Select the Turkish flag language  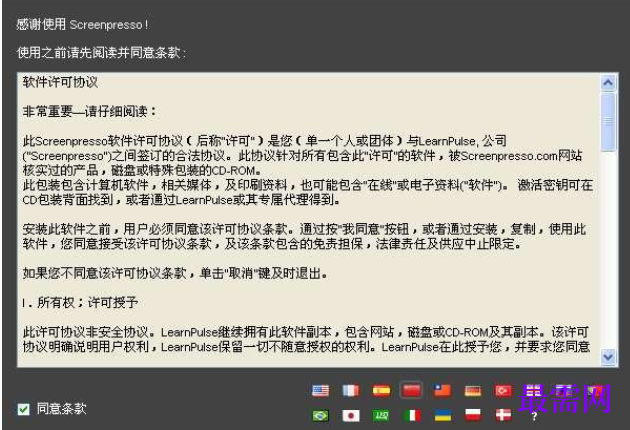503,390
